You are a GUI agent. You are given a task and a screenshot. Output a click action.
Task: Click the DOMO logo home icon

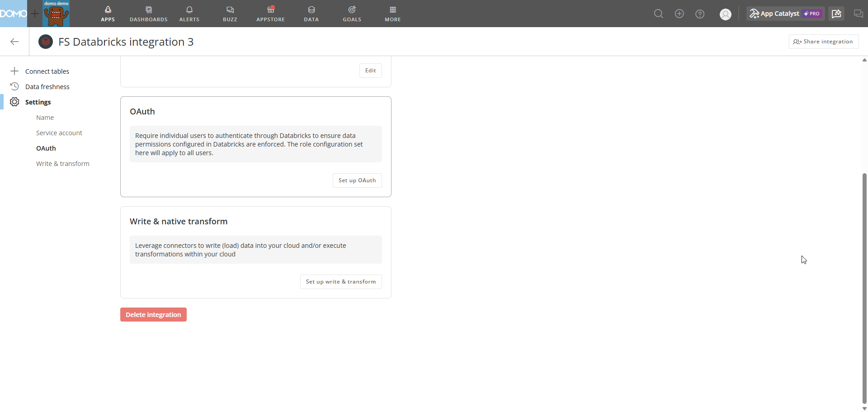14,14
